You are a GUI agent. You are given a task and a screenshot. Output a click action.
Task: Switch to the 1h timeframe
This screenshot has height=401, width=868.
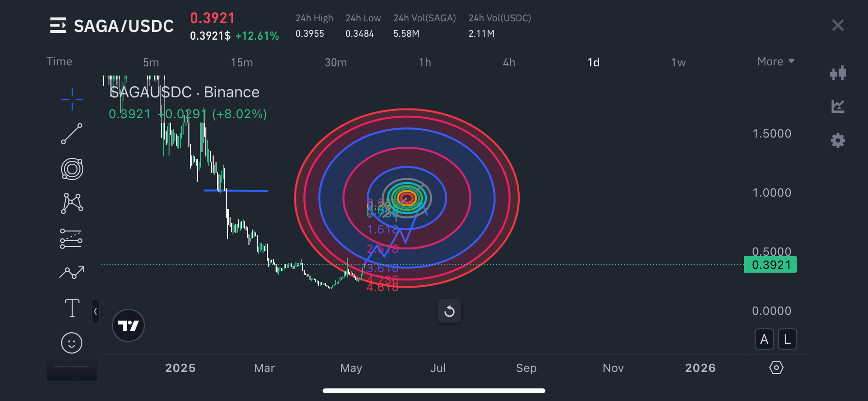(425, 62)
